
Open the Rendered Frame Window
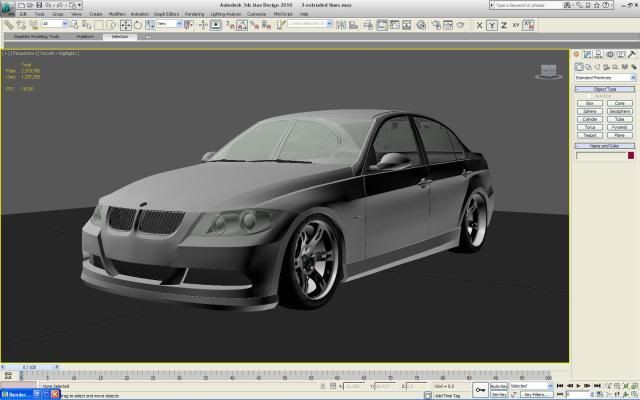[x=448, y=25]
